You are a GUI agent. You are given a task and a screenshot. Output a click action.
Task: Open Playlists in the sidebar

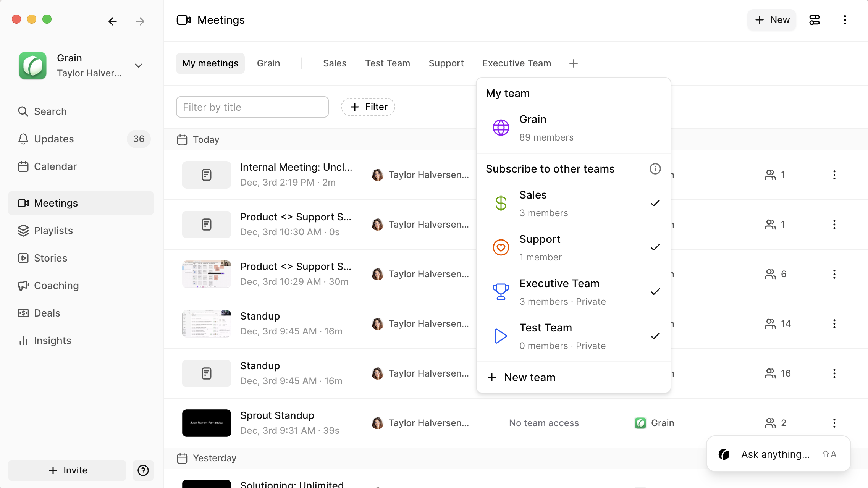tap(53, 231)
